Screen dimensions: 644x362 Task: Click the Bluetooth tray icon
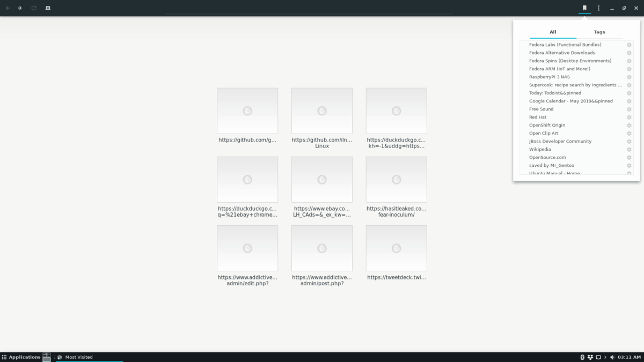[x=582, y=357]
